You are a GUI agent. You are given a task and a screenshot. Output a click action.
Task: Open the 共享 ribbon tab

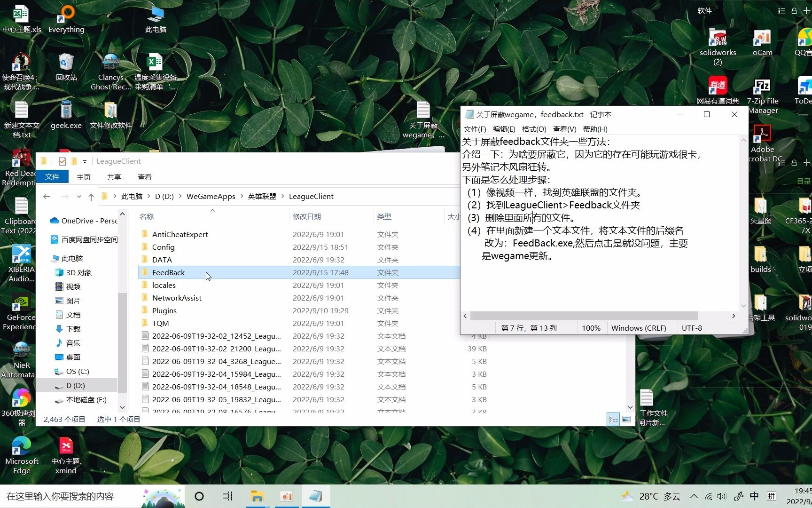click(x=114, y=177)
